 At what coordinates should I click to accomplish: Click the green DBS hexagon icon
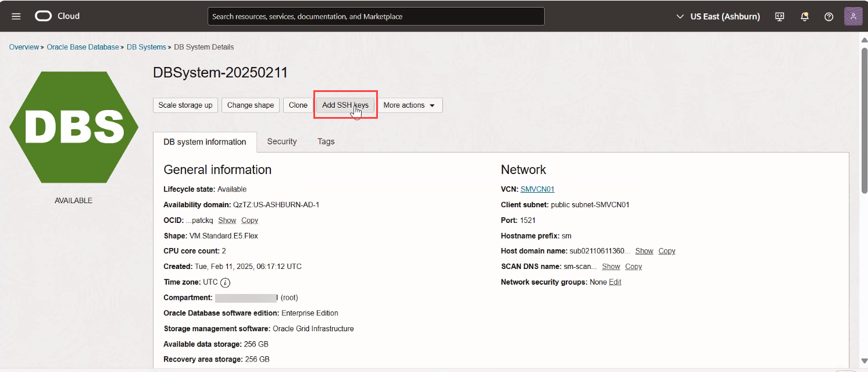[x=74, y=127]
